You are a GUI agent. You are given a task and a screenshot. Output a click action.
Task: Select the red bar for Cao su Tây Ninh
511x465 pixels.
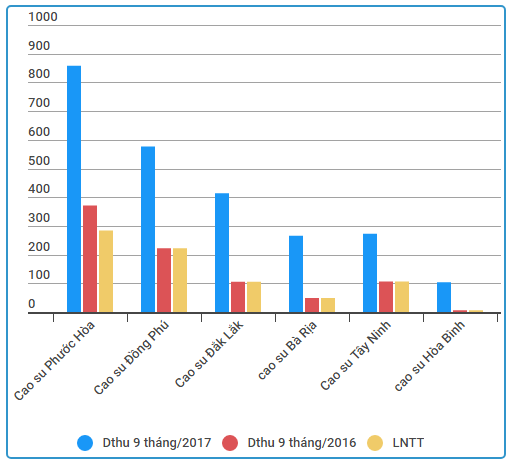(386, 297)
